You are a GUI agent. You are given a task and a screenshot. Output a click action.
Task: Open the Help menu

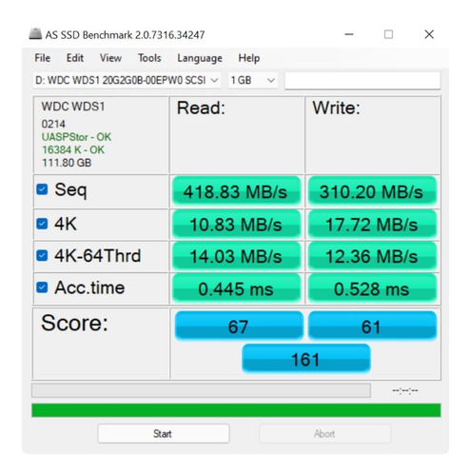pos(249,58)
